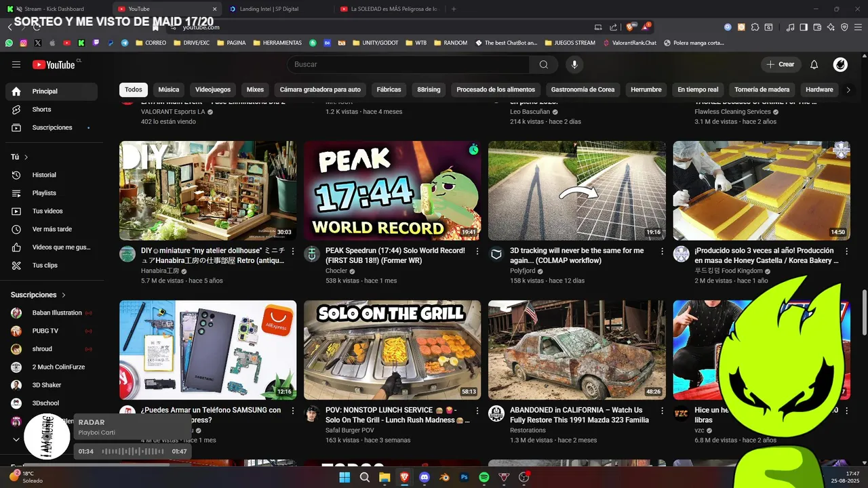868x488 pixels.
Task: Open WhatsApp bookmark icon
Action: click(9, 43)
